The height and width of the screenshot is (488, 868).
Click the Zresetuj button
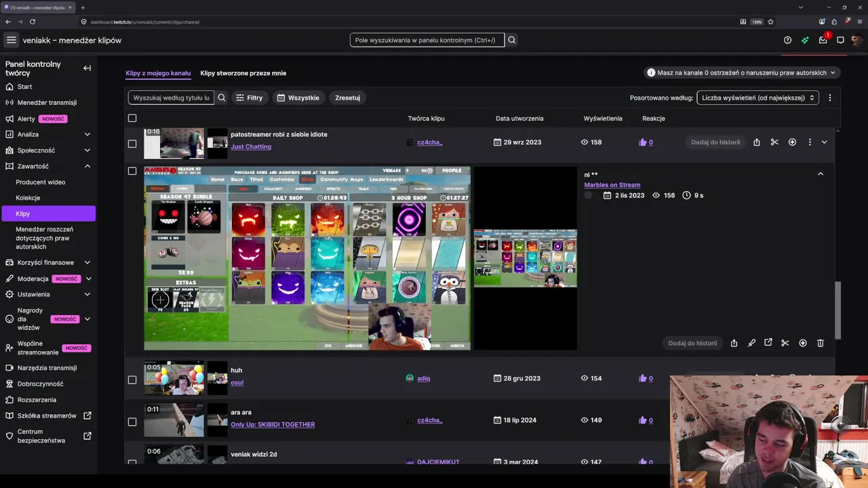coord(347,98)
